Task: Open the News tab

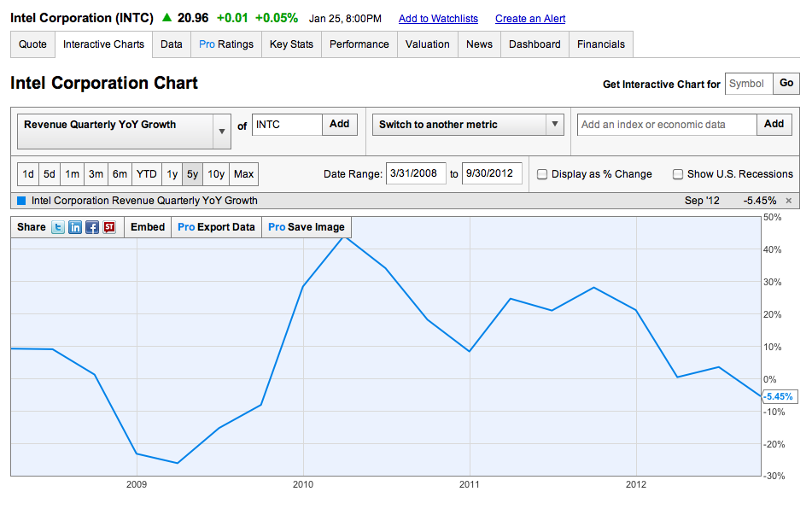Action: 480,44
